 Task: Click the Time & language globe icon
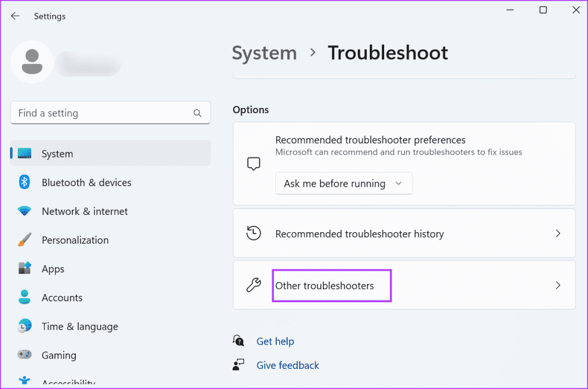(x=24, y=326)
